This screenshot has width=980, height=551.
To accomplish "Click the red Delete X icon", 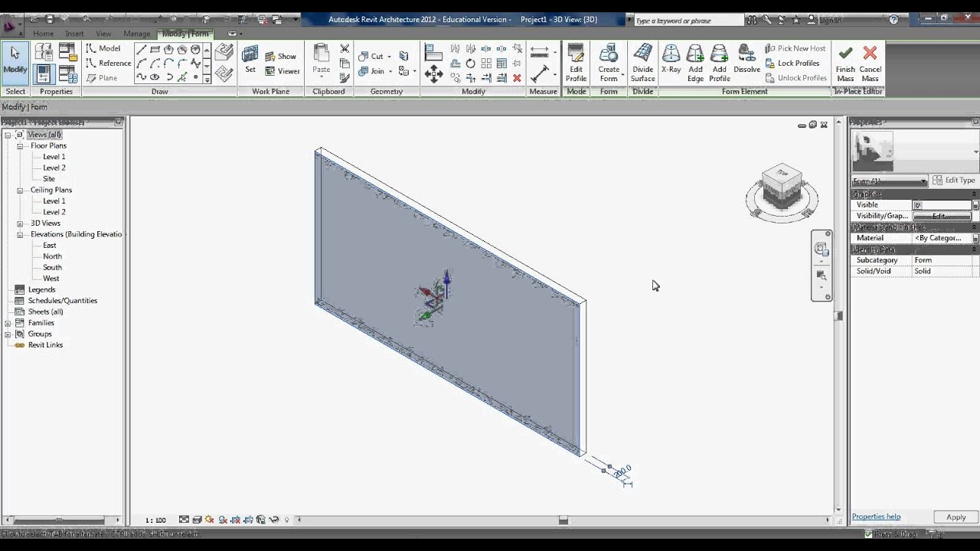I will click(517, 78).
